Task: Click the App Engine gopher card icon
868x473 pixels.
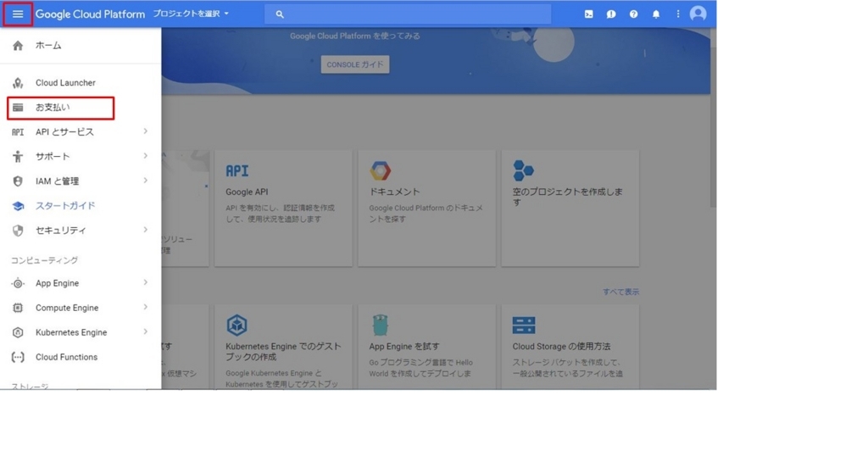Action: [x=381, y=326]
